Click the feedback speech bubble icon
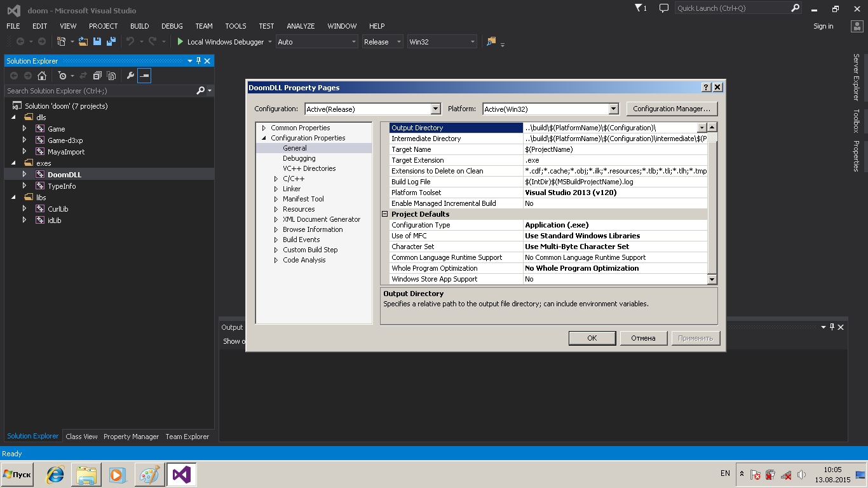The image size is (868, 488). pyautogui.click(x=664, y=8)
